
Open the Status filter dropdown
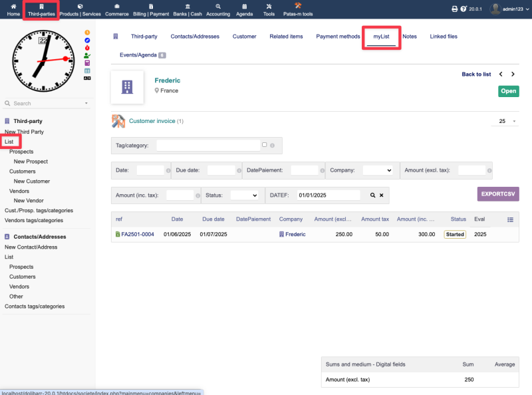click(x=243, y=196)
